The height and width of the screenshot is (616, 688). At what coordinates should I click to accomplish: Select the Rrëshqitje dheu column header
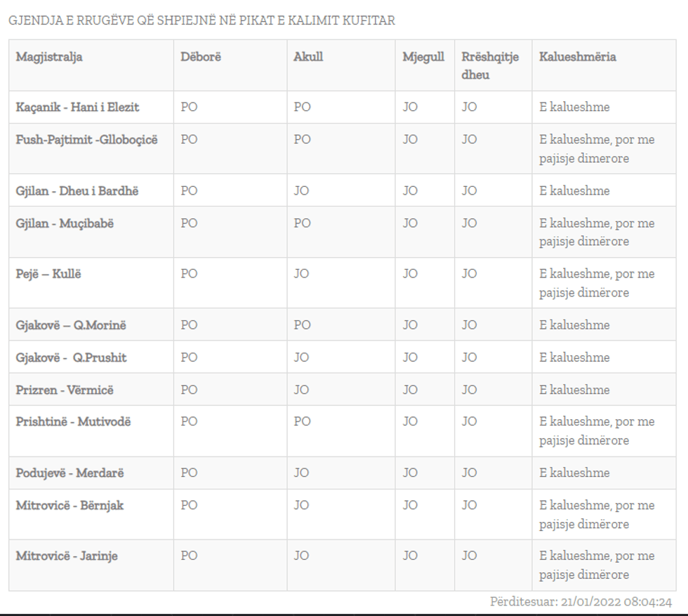(x=490, y=65)
